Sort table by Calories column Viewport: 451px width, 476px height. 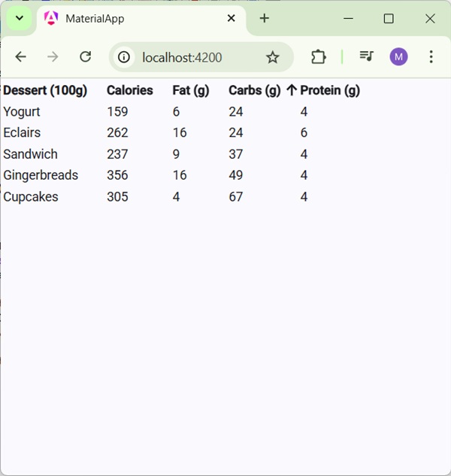click(x=129, y=90)
